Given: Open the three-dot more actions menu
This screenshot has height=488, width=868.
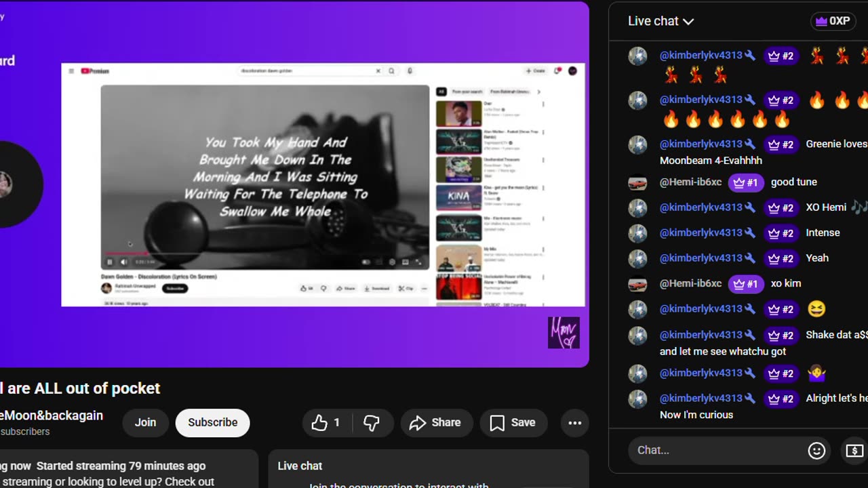Looking at the screenshot, I should [x=575, y=423].
